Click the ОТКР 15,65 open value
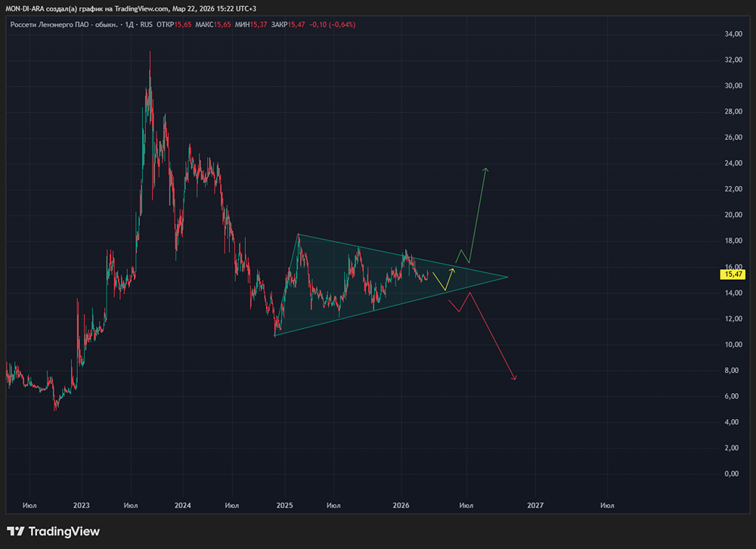 pyautogui.click(x=174, y=25)
